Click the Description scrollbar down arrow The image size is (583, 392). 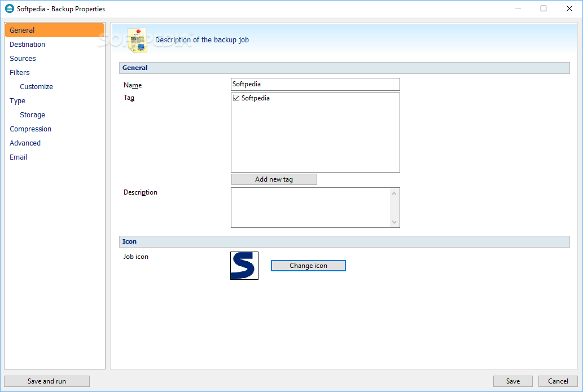tap(394, 222)
